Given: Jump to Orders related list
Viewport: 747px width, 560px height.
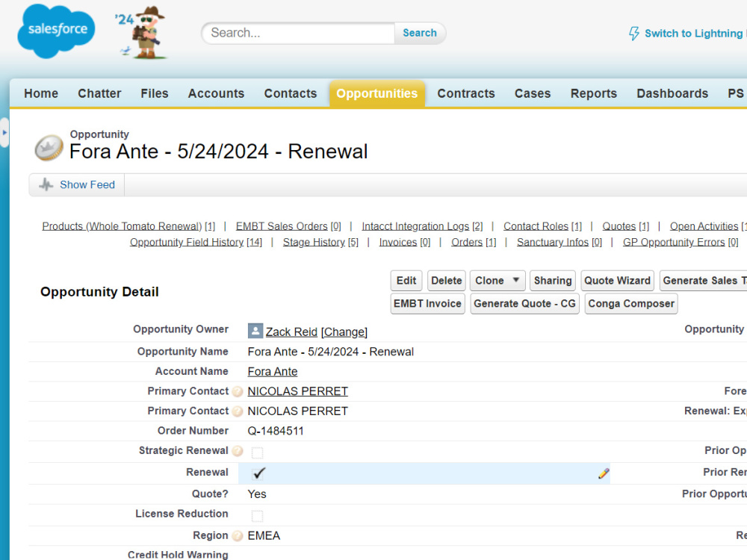Looking at the screenshot, I should (x=474, y=242).
